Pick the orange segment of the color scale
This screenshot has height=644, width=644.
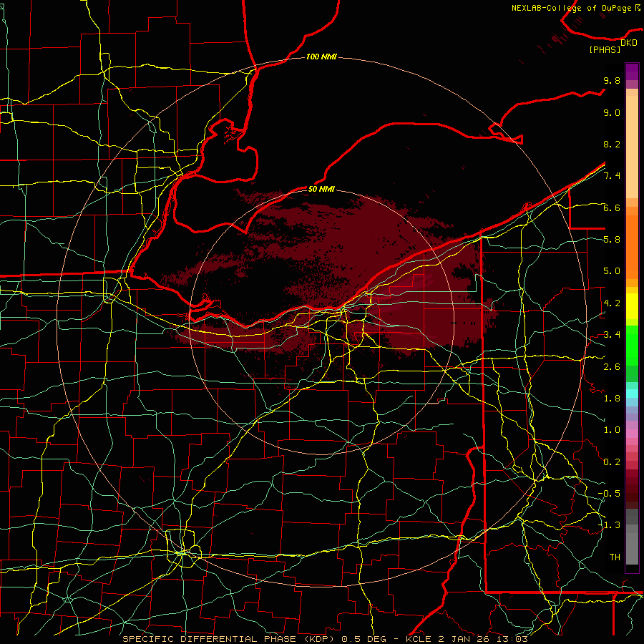coord(632,246)
